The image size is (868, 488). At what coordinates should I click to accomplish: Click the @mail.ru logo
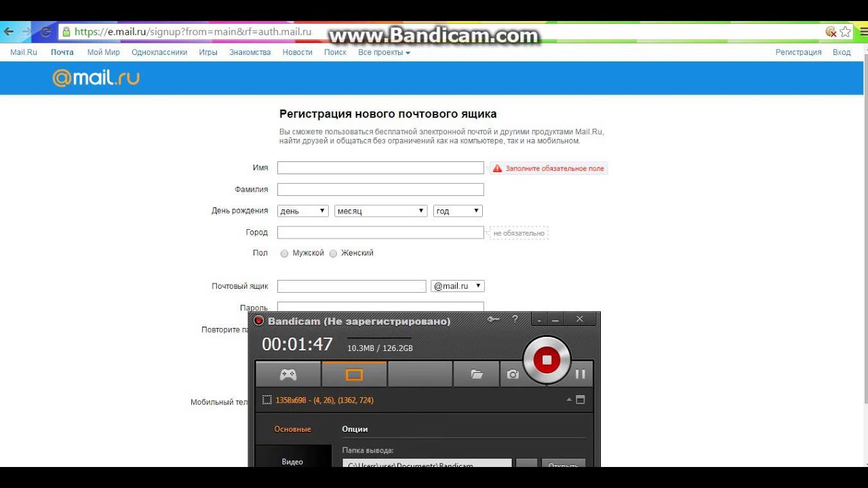96,78
